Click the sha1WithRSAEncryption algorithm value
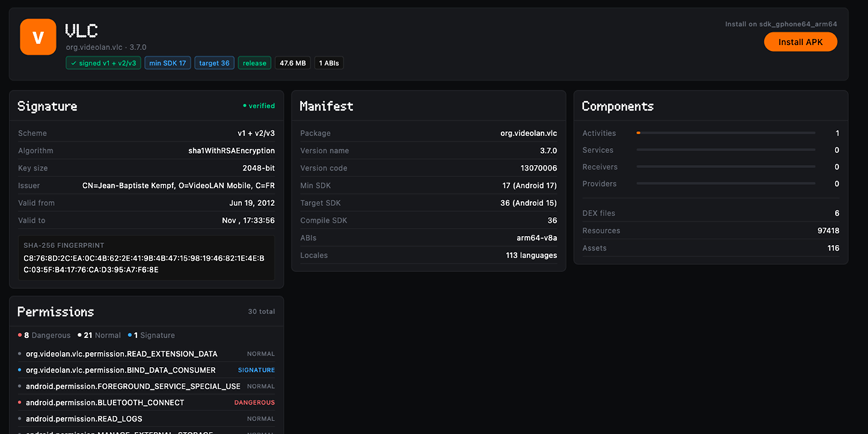 coord(231,151)
